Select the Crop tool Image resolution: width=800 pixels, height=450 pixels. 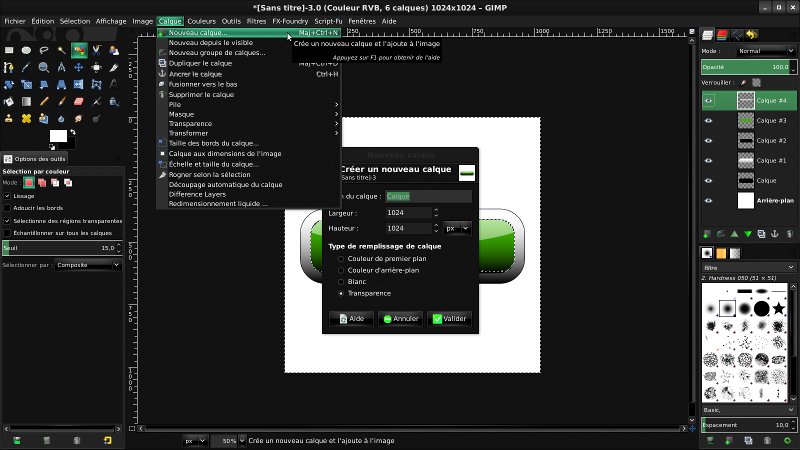(114, 67)
